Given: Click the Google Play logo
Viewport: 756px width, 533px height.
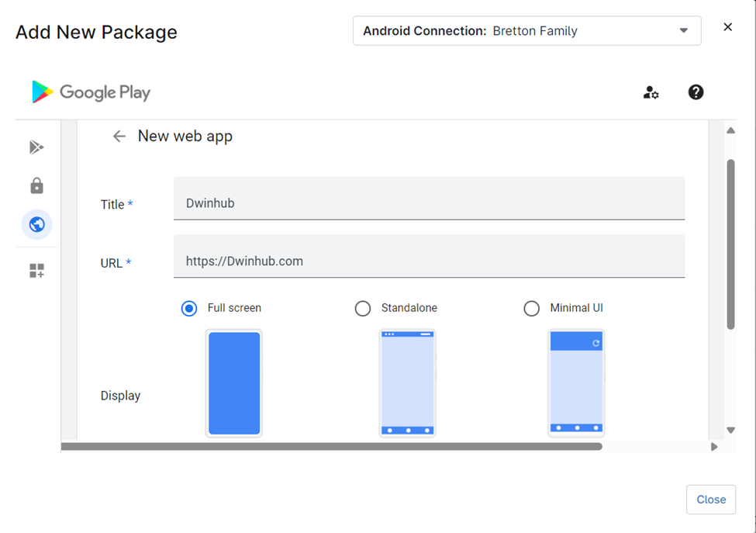Looking at the screenshot, I should (90, 92).
